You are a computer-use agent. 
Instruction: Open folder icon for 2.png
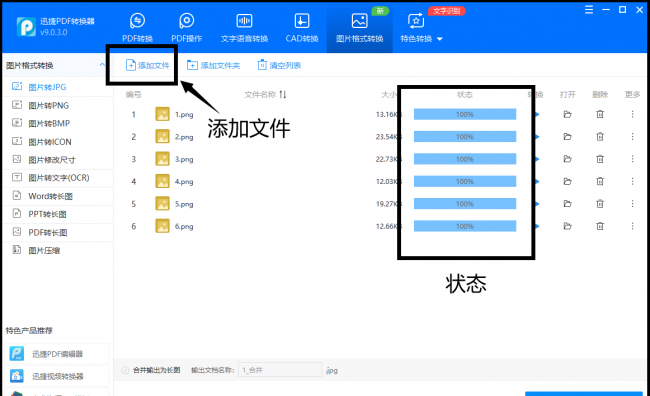(x=568, y=137)
